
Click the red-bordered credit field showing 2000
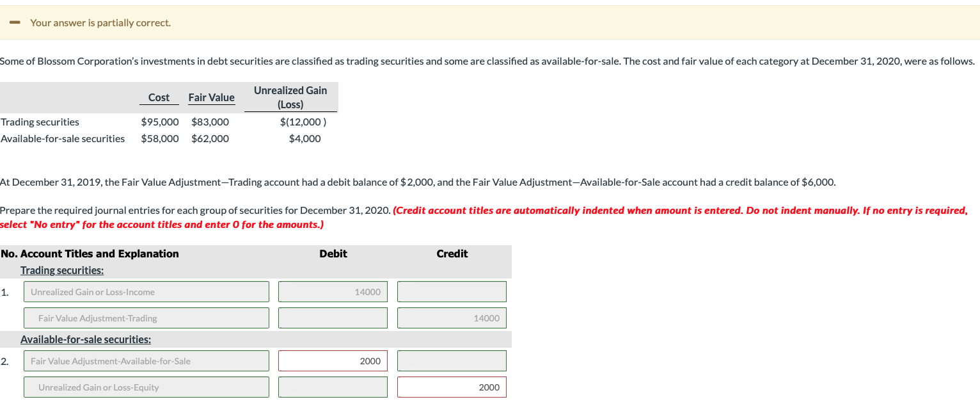pyautogui.click(x=452, y=387)
